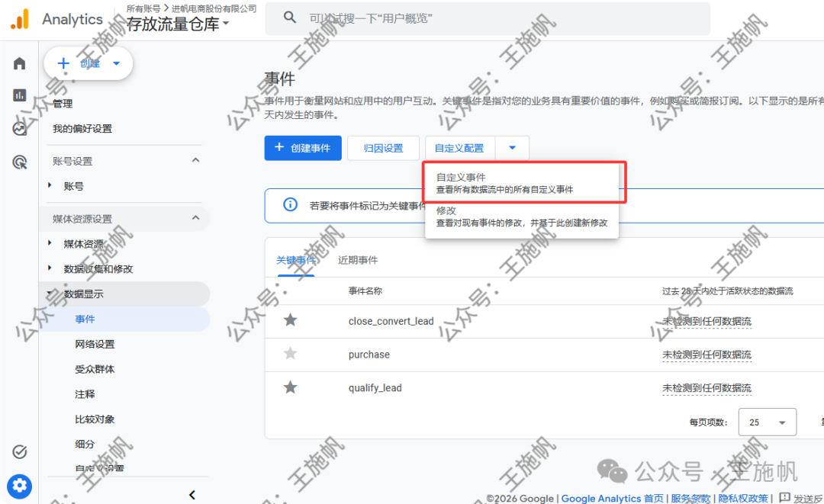Screen dimensions: 824x504
Task: Open 隐私权政策 footer link
Action: pyautogui.click(x=743, y=498)
